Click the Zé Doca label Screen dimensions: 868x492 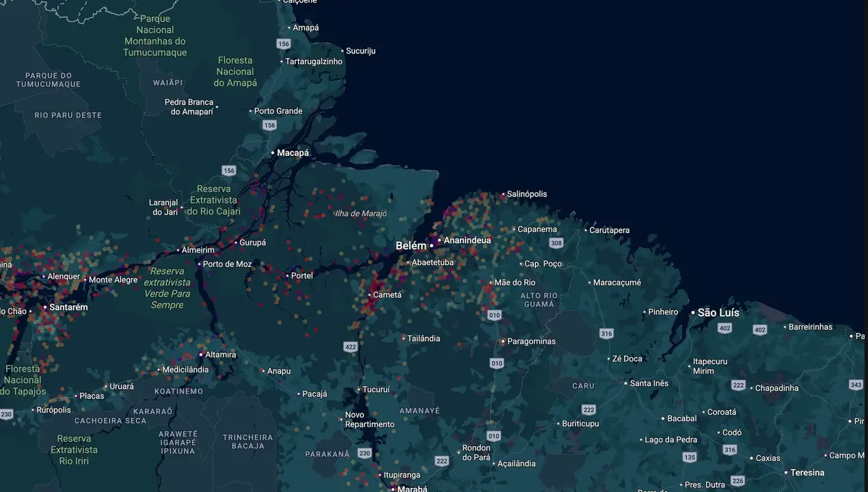click(x=627, y=359)
